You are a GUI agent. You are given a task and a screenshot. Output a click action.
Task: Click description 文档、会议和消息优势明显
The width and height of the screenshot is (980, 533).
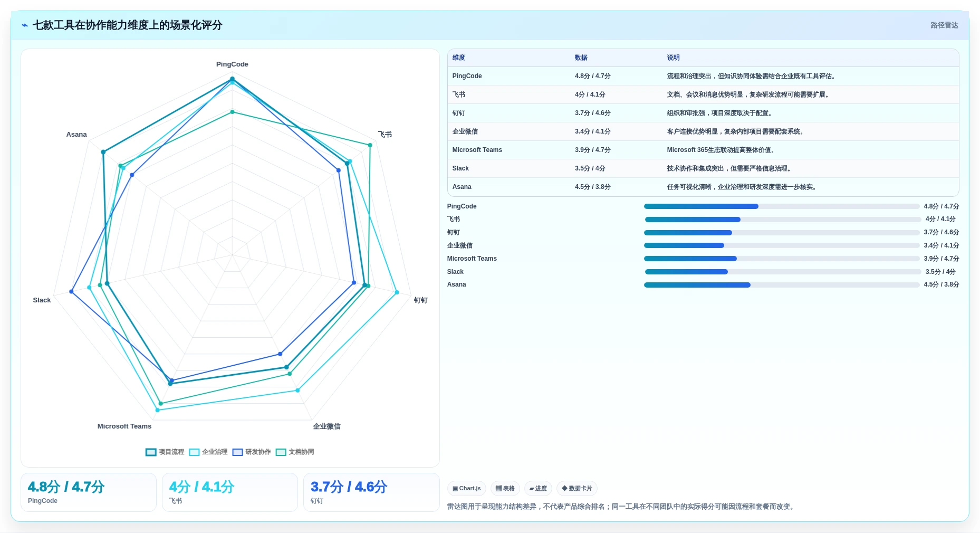tap(748, 94)
